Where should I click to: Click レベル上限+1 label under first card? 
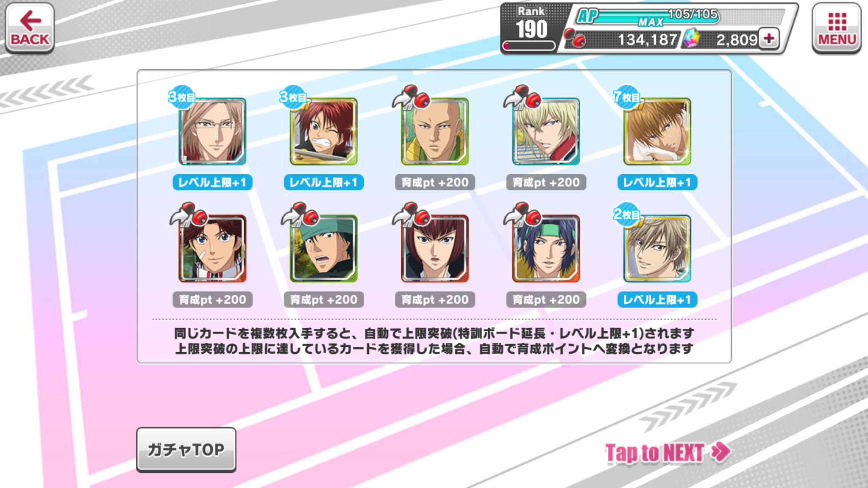tap(212, 183)
